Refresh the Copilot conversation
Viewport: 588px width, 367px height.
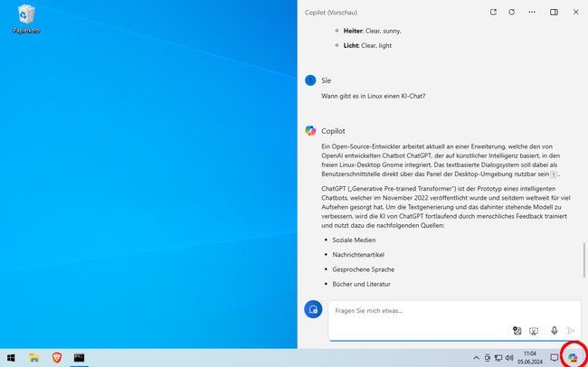(511, 12)
